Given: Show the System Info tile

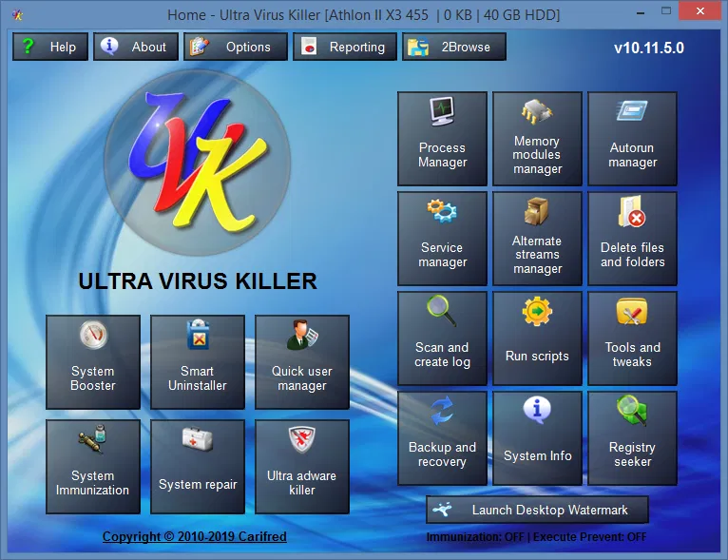Looking at the screenshot, I should point(537,438).
